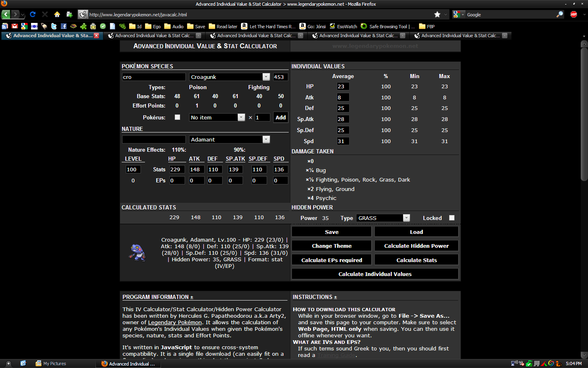Click the search magnifying glass icon

559,14
